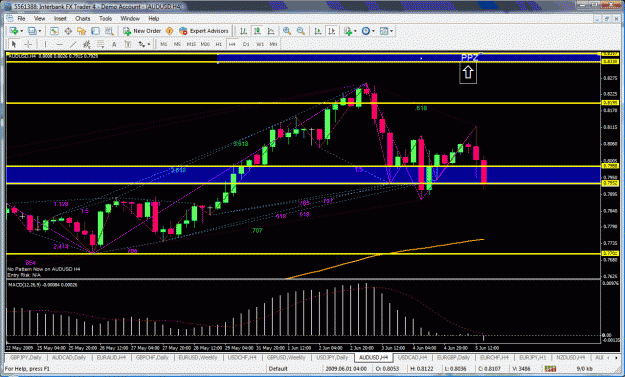
Task: Select the Vertical Line tool
Action: coord(45,44)
